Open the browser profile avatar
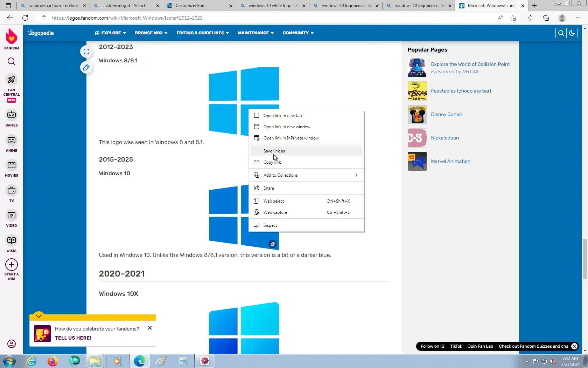 tap(562, 18)
